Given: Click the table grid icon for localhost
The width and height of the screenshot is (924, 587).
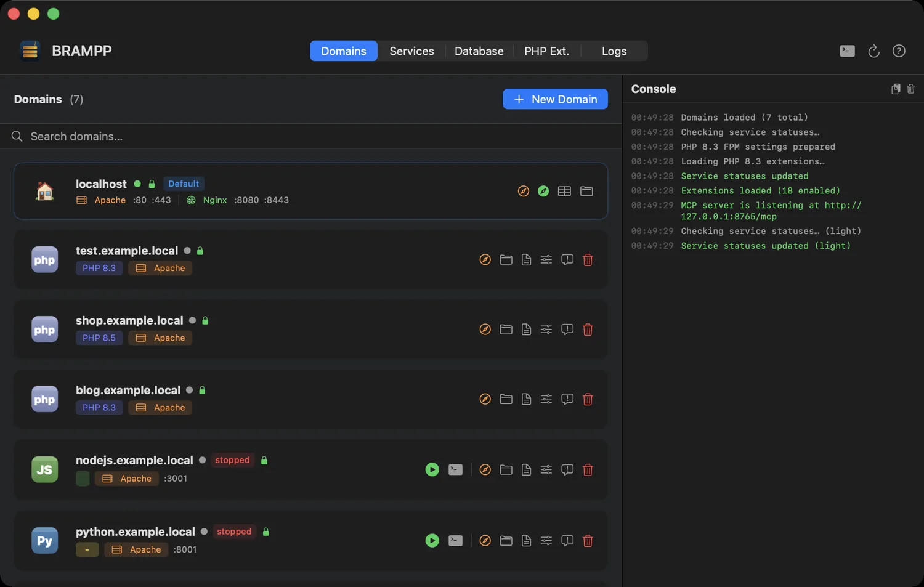Looking at the screenshot, I should 564,191.
